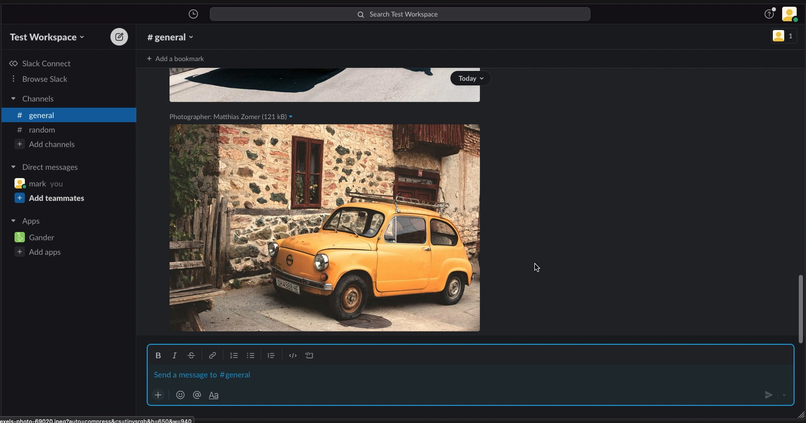Viewport: 806px width, 423px height.
Task: Apply blockquote formatting
Action: [x=271, y=355]
